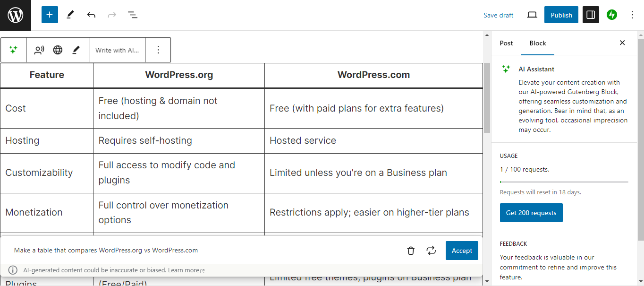The image size is (644, 286).
Task: Toggle the settings sidebar panel
Action: [x=590, y=15]
